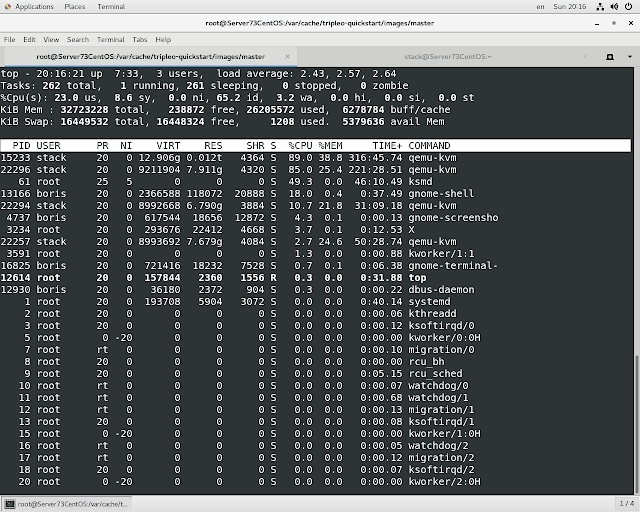Open the File menu
Viewport: 640px width, 512px height.
[9, 40]
